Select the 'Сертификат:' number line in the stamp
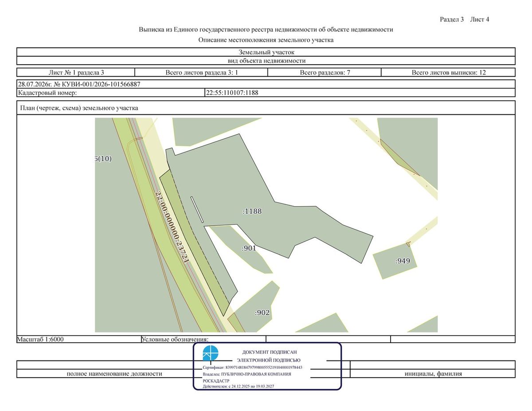Screen dimensions: 532x411 click(x=253, y=368)
